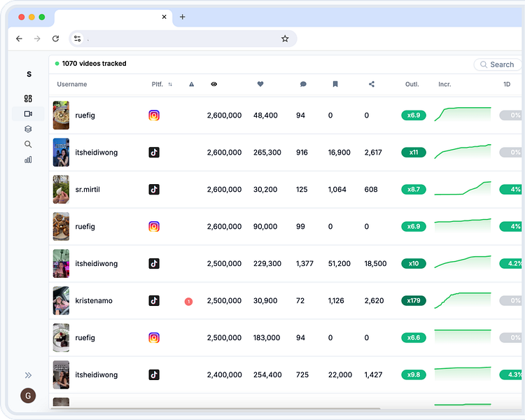Click the x6.6 outlier badge

pyautogui.click(x=414, y=337)
